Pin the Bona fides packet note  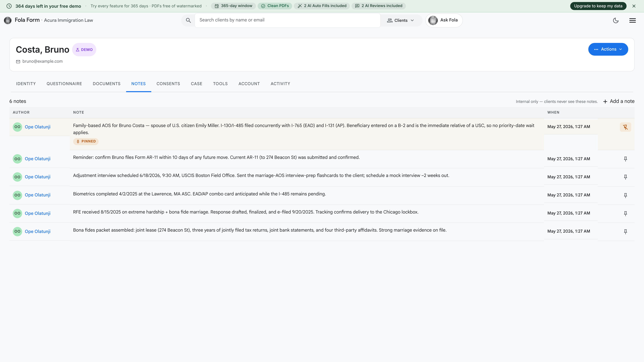625,232
